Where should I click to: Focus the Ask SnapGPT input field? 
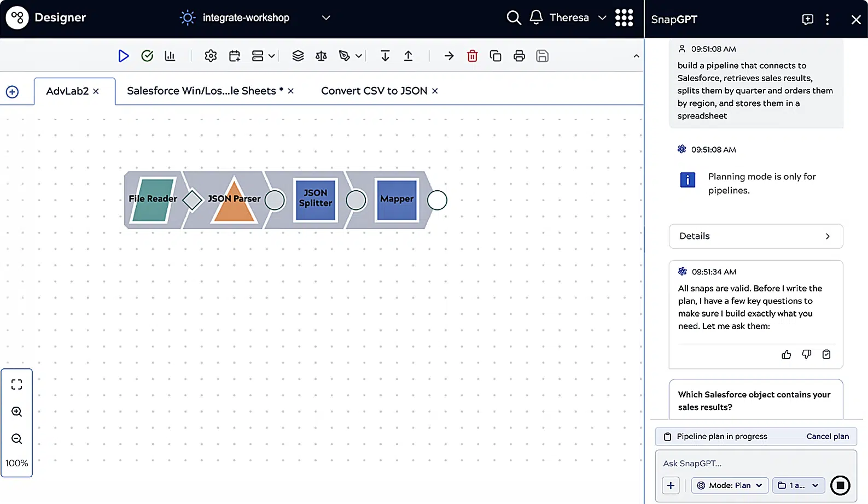[x=755, y=464]
